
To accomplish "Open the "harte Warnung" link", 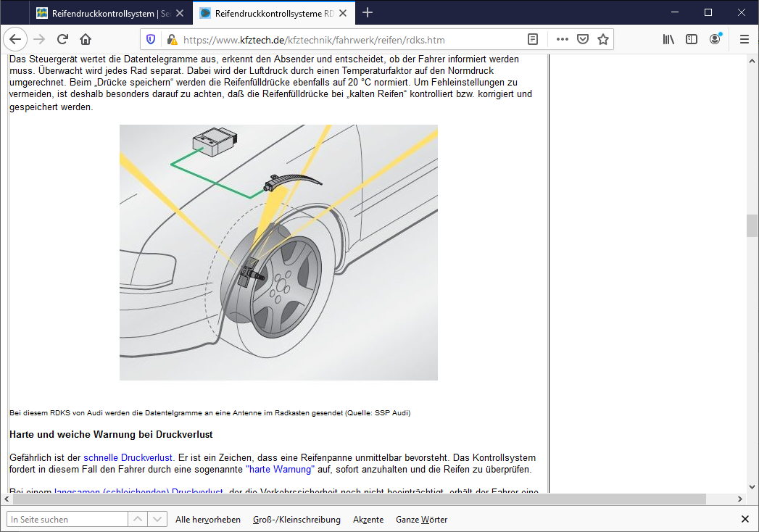I will [281, 469].
